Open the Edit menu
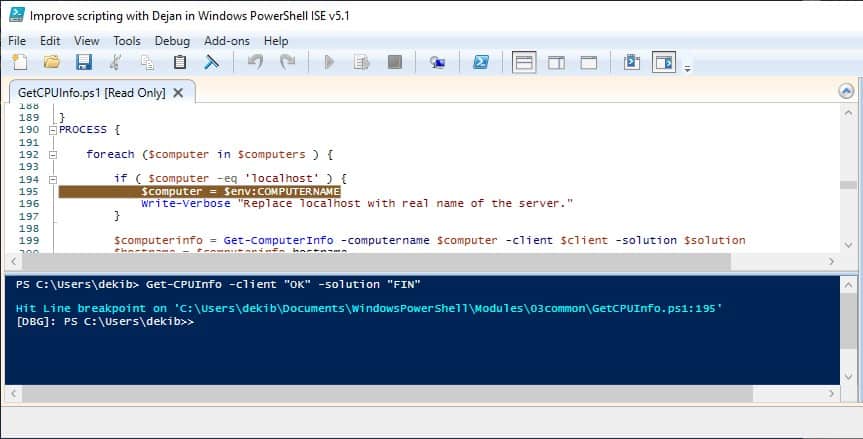Screen dimensions: 863x439 point(50,41)
